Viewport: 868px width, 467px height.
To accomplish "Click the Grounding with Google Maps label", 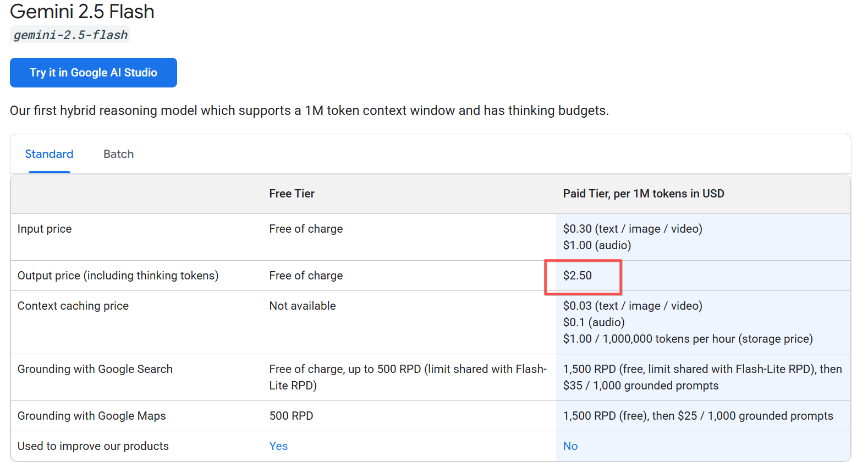I will coord(92,416).
